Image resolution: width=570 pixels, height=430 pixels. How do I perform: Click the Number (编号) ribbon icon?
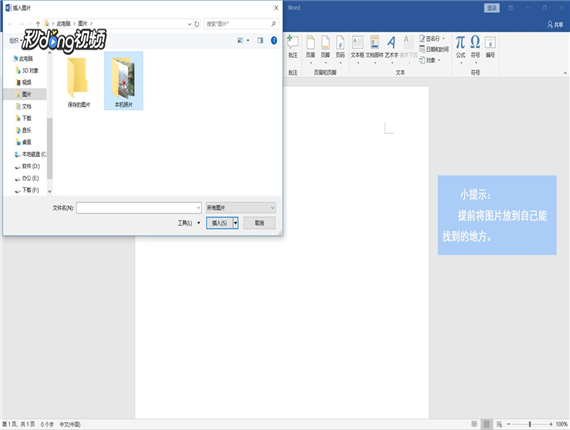tap(490, 47)
